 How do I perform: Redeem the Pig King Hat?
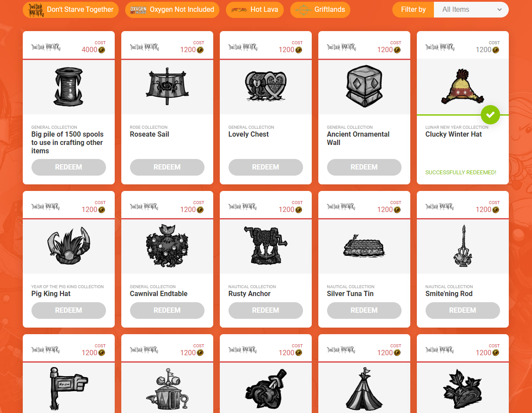[x=69, y=311]
